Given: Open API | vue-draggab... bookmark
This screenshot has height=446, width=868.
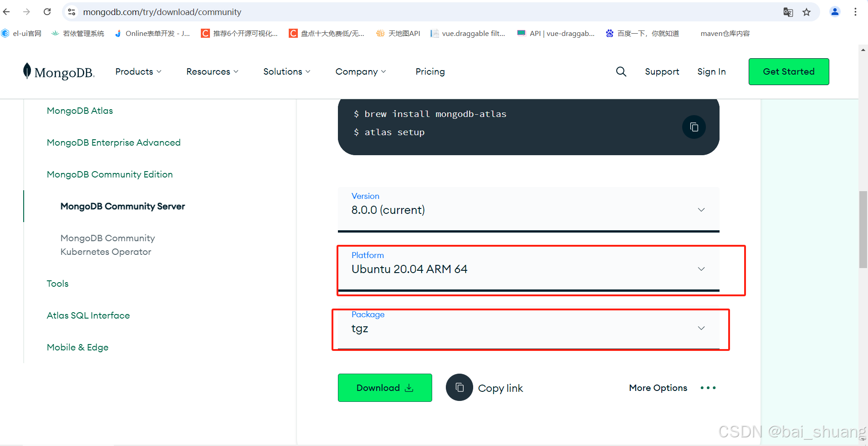Looking at the screenshot, I should (x=556, y=33).
